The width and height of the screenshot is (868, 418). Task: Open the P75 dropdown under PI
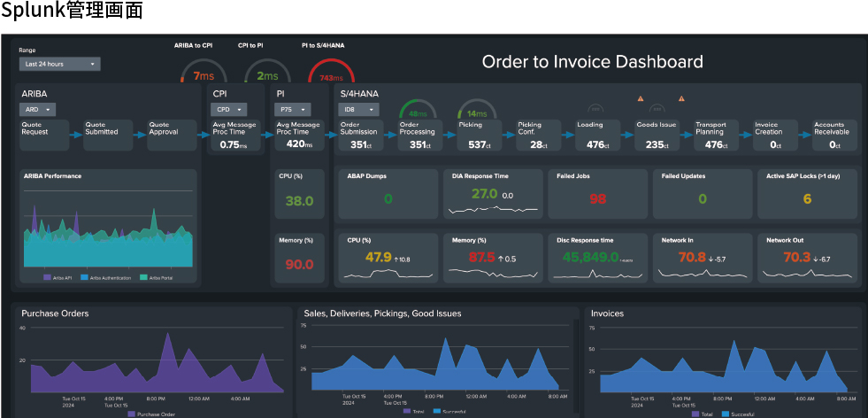point(293,109)
